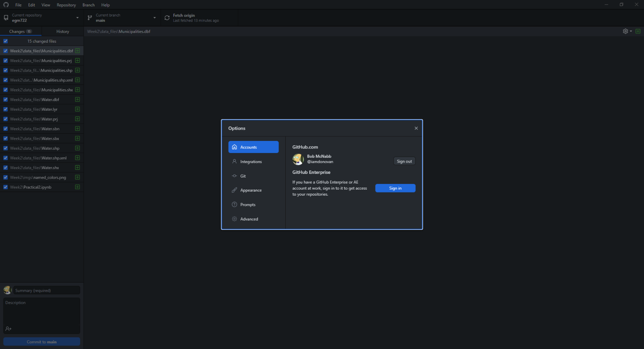Click the add co-authors icon in description box

[x=8, y=329]
